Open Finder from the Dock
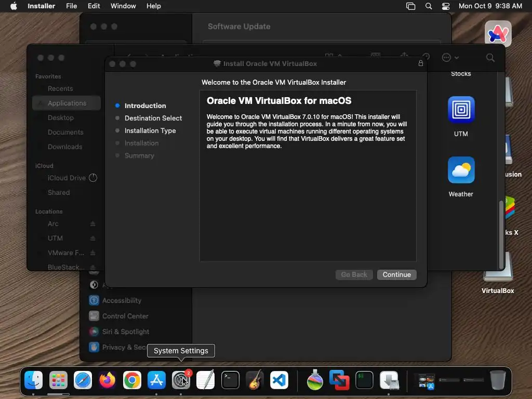The width and height of the screenshot is (532, 399). tap(34, 380)
